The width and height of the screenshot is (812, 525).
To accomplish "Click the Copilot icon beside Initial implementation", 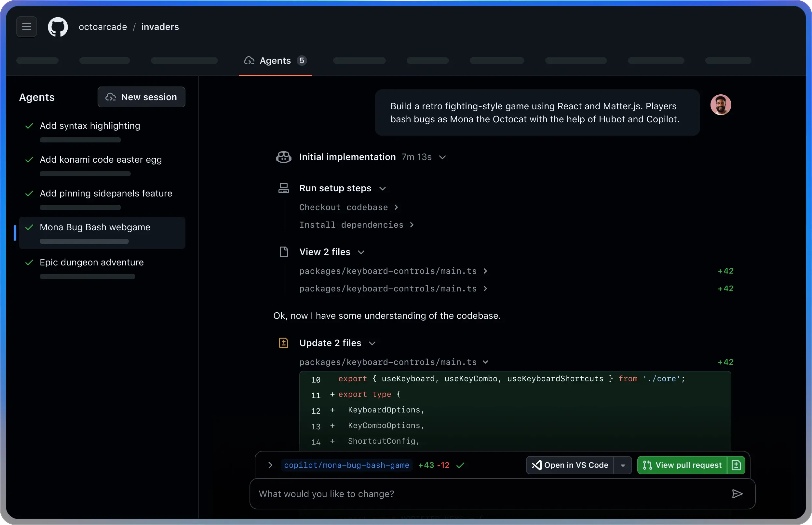I will click(x=283, y=157).
